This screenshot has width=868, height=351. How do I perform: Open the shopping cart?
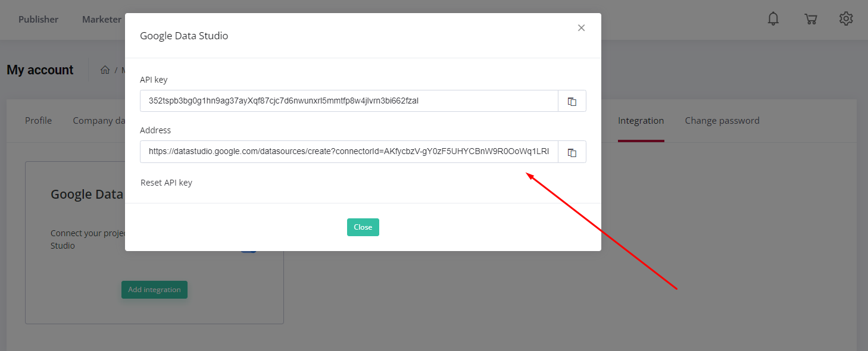(810, 19)
